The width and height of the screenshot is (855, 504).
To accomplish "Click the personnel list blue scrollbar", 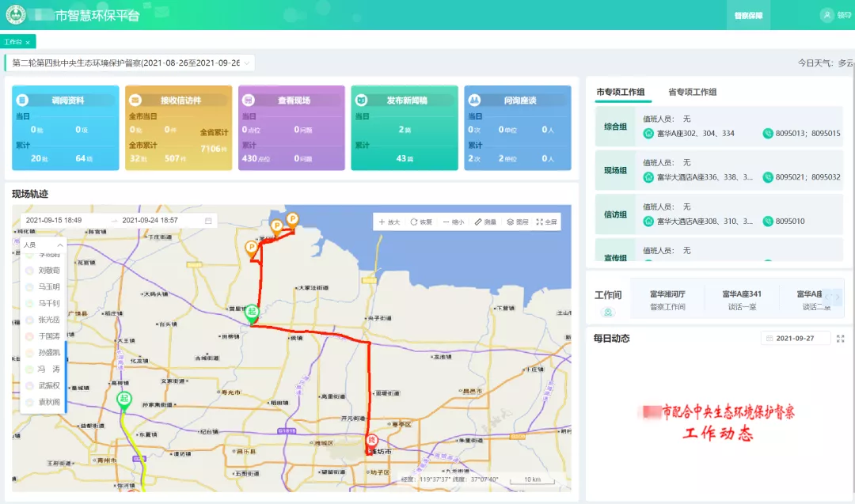I will click(x=66, y=376).
